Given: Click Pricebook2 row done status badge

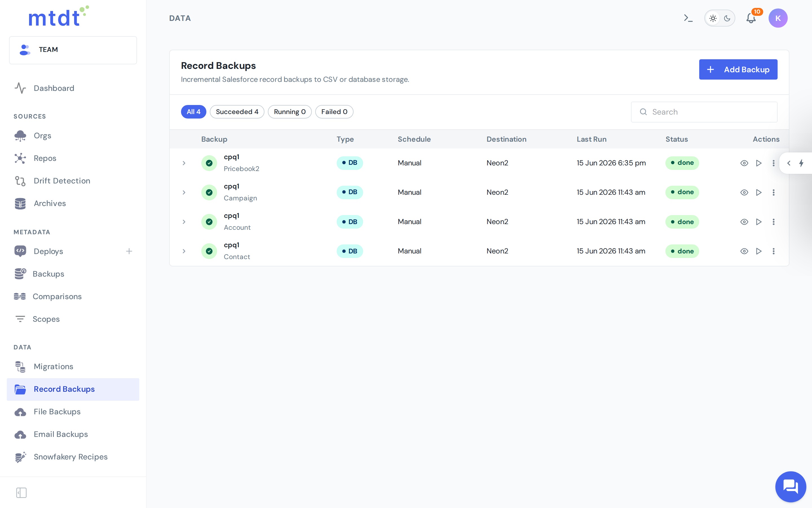Looking at the screenshot, I should pos(682,163).
